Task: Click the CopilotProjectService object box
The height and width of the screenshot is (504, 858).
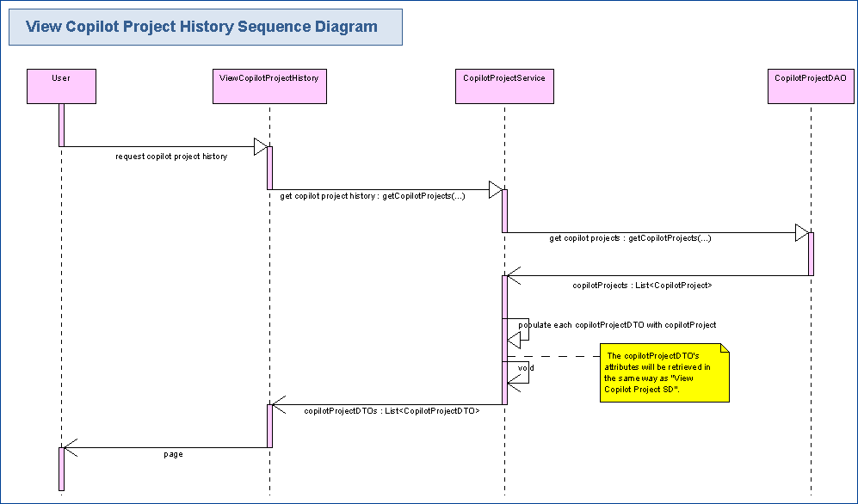Action: click(503, 86)
